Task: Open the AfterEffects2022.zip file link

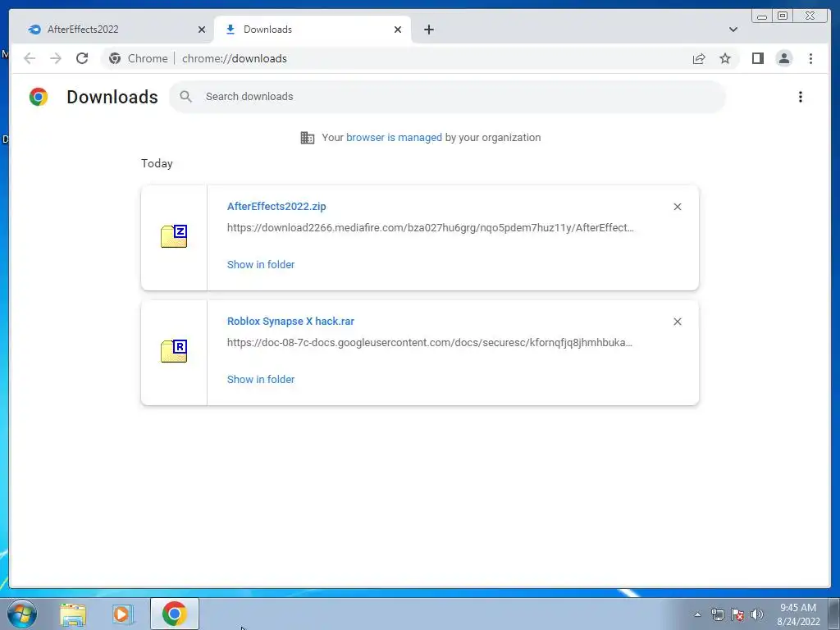Action: click(x=276, y=206)
